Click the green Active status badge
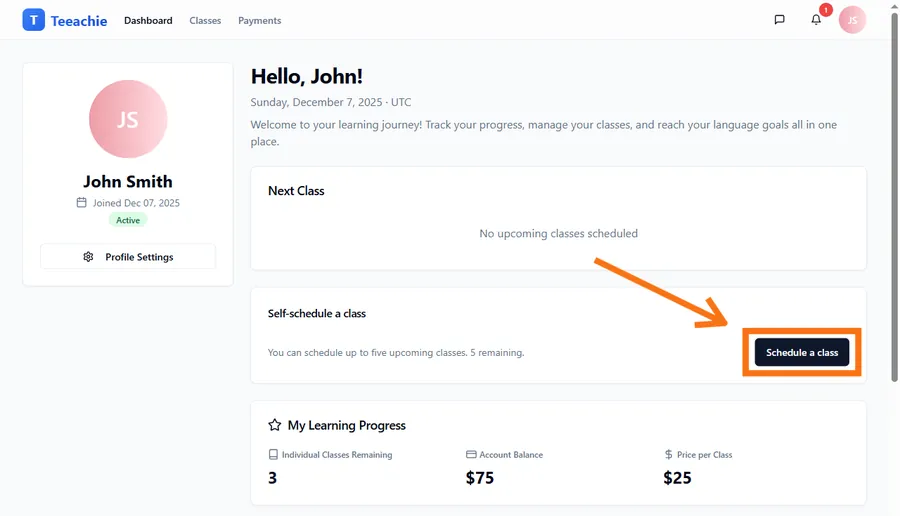The width and height of the screenshot is (900, 516). click(x=128, y=220)
